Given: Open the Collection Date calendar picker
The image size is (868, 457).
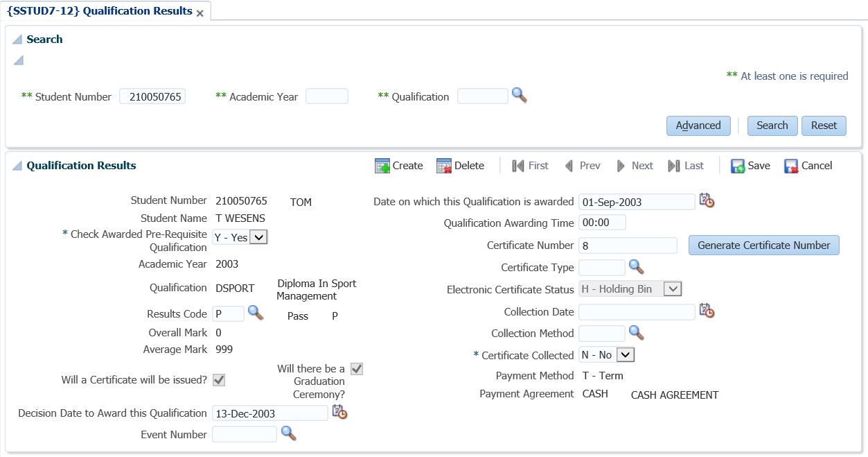Looking at the screenshot, I should click(706, 311).
